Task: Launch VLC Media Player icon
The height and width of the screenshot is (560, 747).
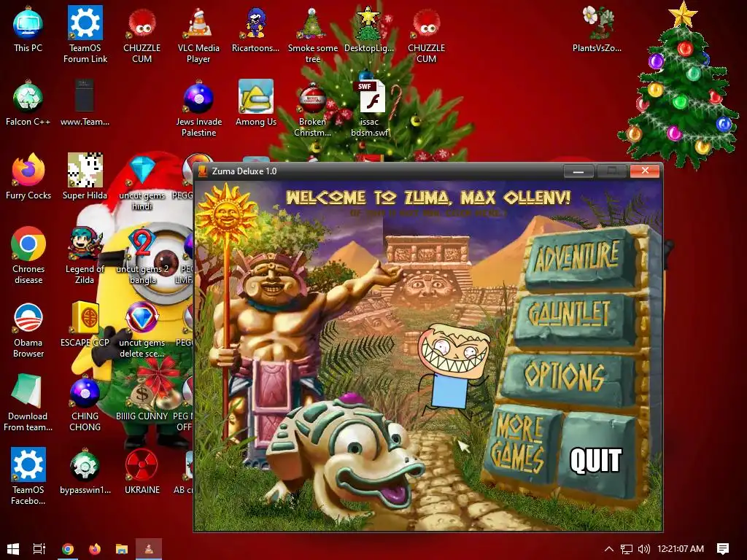Action: click(x=198, y=34)
